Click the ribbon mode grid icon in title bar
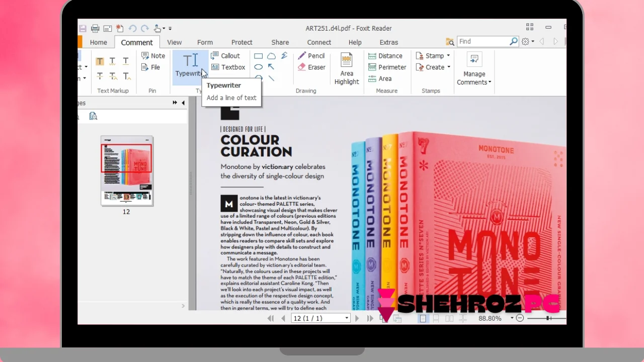The height and width of the screenshot is (362, 644). [530, 27]
